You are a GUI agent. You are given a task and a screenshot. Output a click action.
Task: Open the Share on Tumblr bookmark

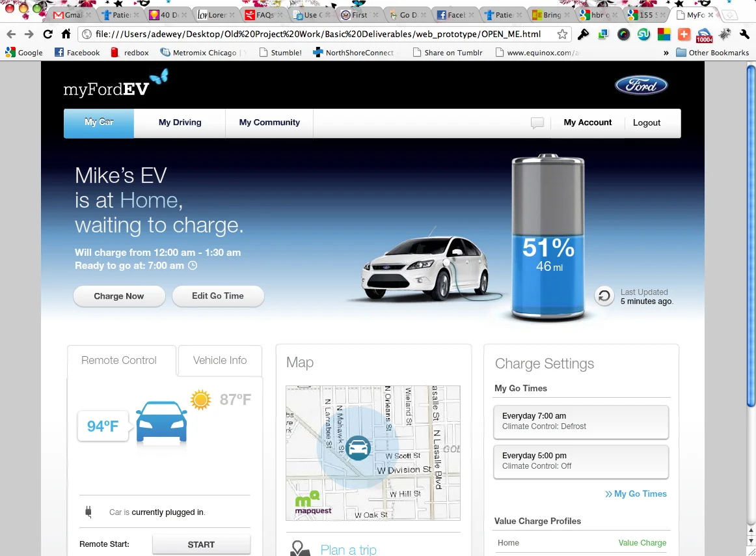[x=448, y=53]
